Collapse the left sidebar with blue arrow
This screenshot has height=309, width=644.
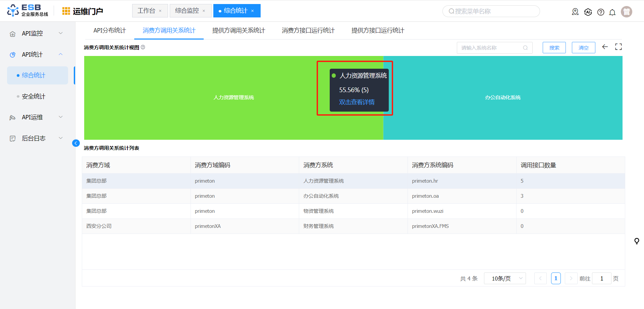(76, 143)
